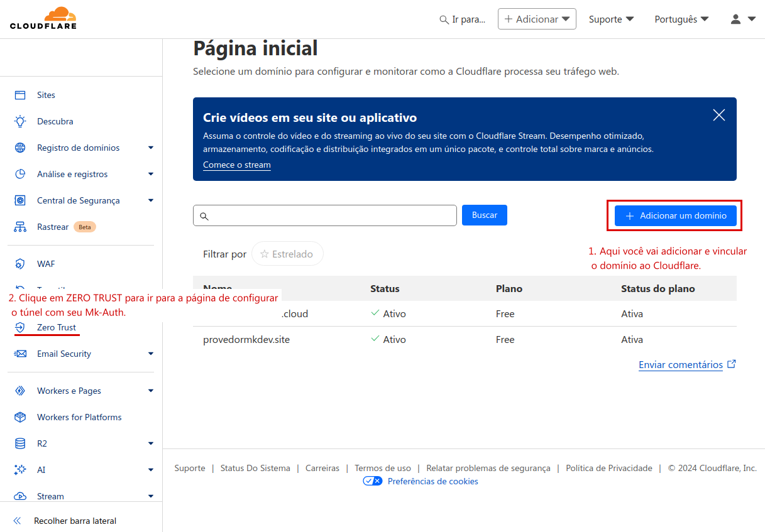Close the Cloudflare Stream banner
Image resolution: width=765 pixels, height=532 pixels.
point(719,115)
